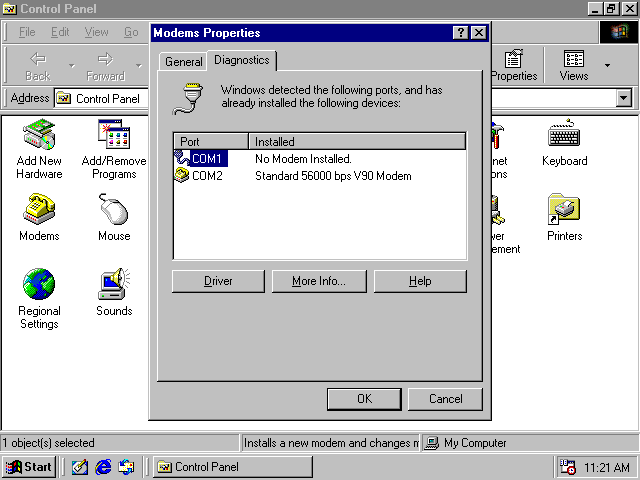Click the Task Scheduler tray icon

tap(567, 467)
